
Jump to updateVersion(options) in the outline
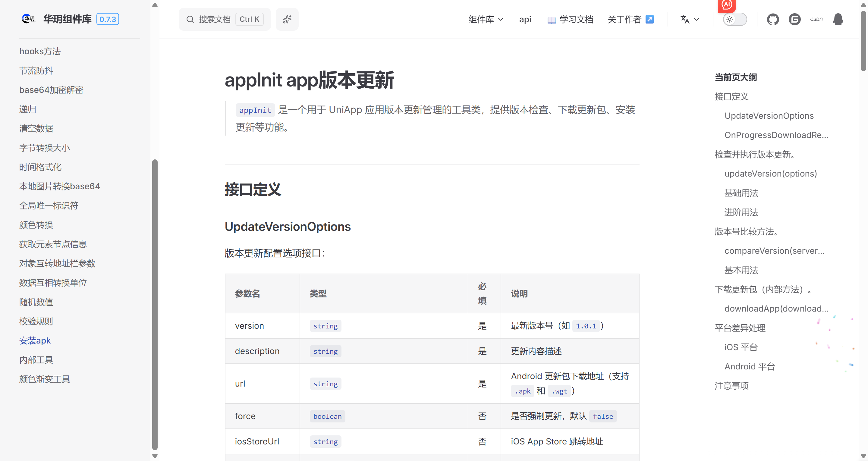[771, 174]
